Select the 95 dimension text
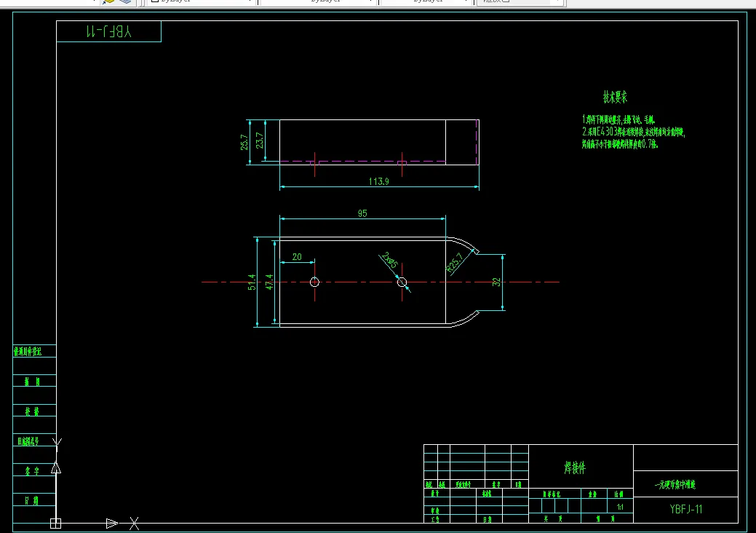The height and width of the screenshot is (533, 756). pyautogui.click(x=362, y=213)
